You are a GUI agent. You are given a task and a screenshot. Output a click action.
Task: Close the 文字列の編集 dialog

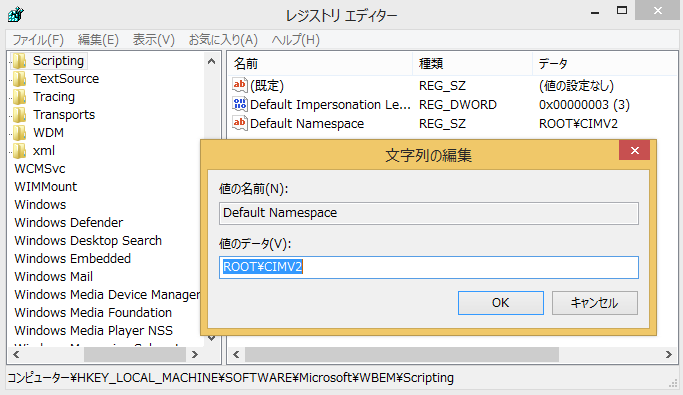coord(635,151)
